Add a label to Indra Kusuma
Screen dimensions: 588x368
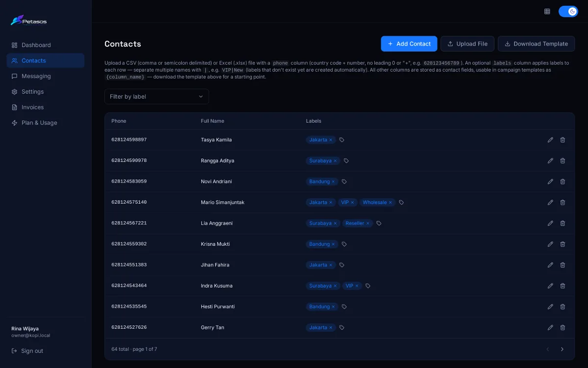coord(368,286)
